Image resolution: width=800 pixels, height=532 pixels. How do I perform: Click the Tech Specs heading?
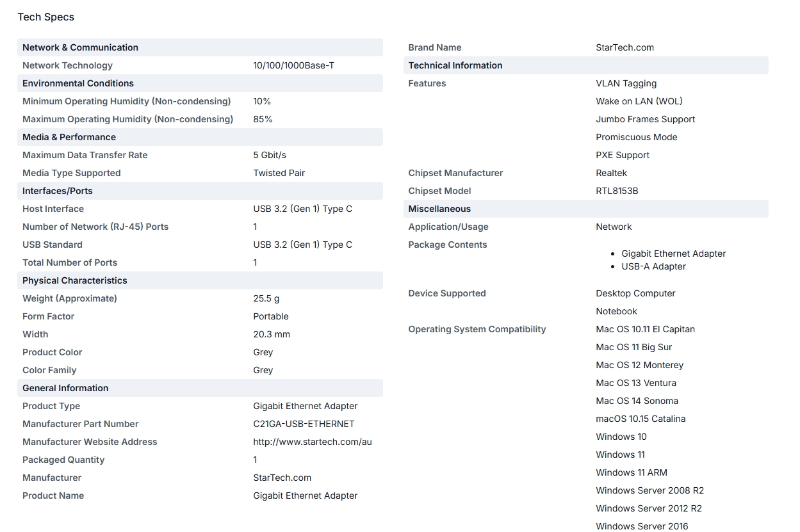(46, 17)
